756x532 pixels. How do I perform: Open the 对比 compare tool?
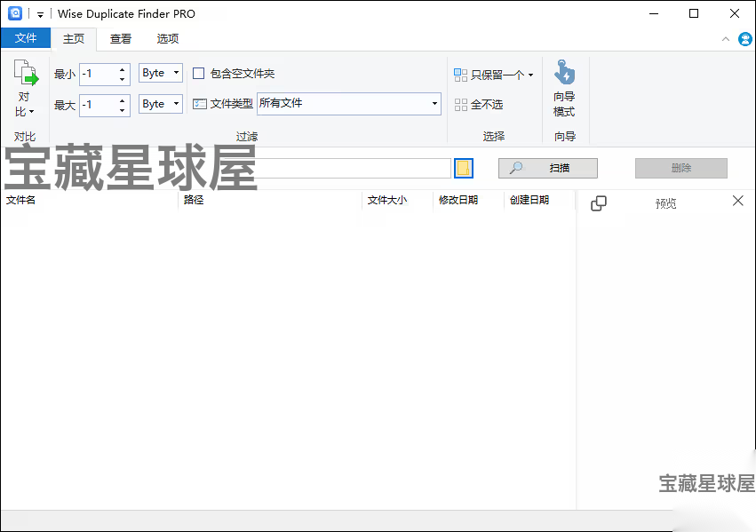25,88
